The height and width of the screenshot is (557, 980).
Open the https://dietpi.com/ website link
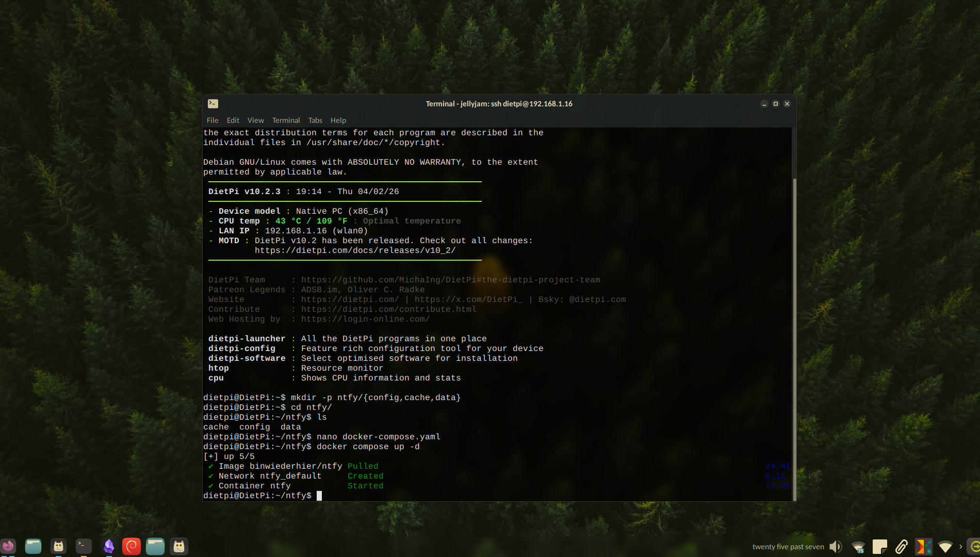click(350, 299)
